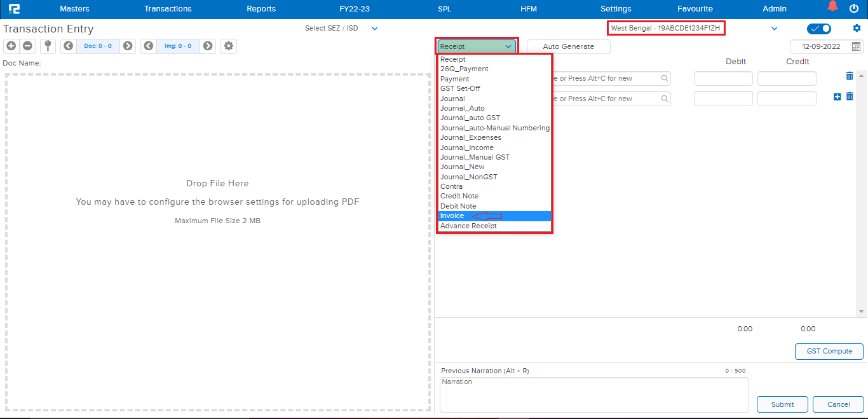Add a new ledger row

click(x=837, y=97)
